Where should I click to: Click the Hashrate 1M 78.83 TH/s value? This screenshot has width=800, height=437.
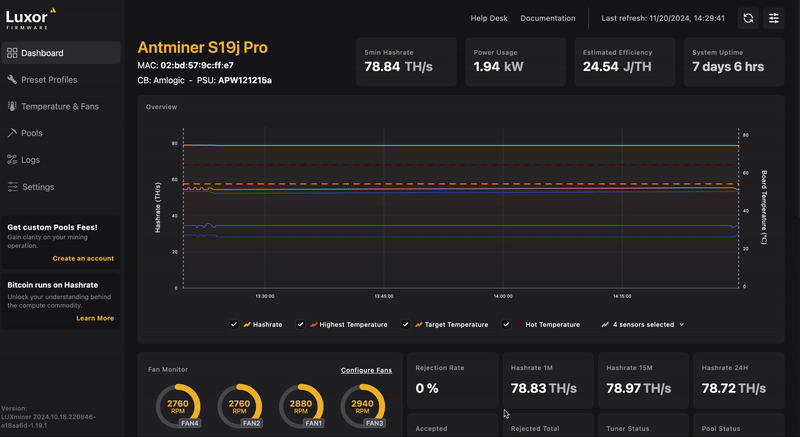point(543,389)
